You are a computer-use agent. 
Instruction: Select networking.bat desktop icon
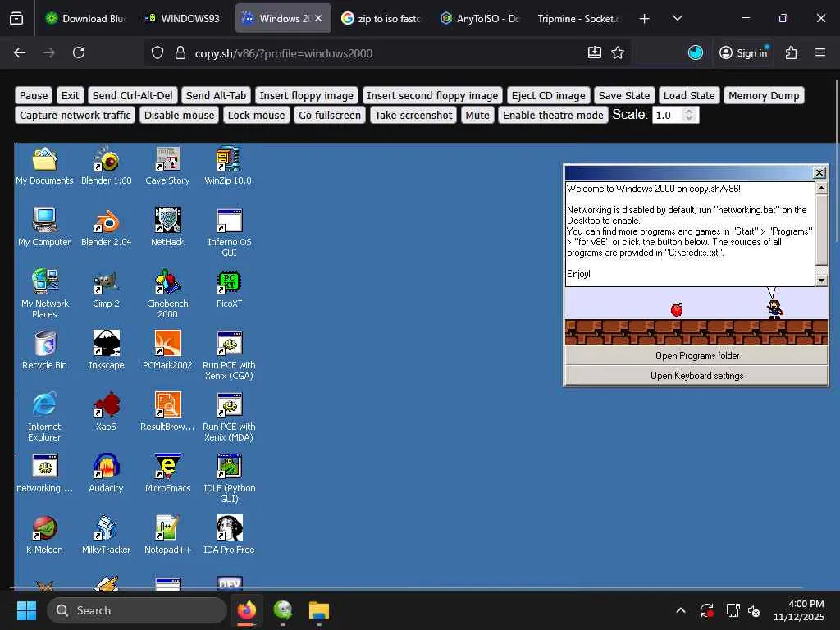(x=44, y=473)
